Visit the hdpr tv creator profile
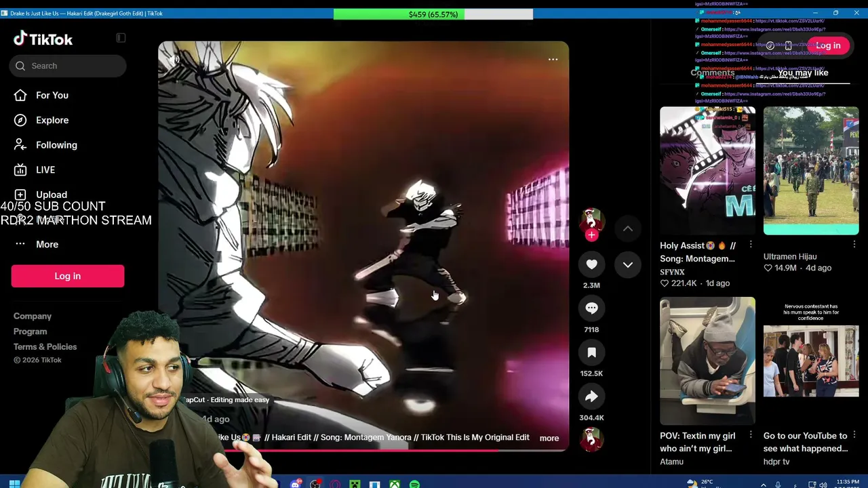The image size is (868, 488). [776, 462]
